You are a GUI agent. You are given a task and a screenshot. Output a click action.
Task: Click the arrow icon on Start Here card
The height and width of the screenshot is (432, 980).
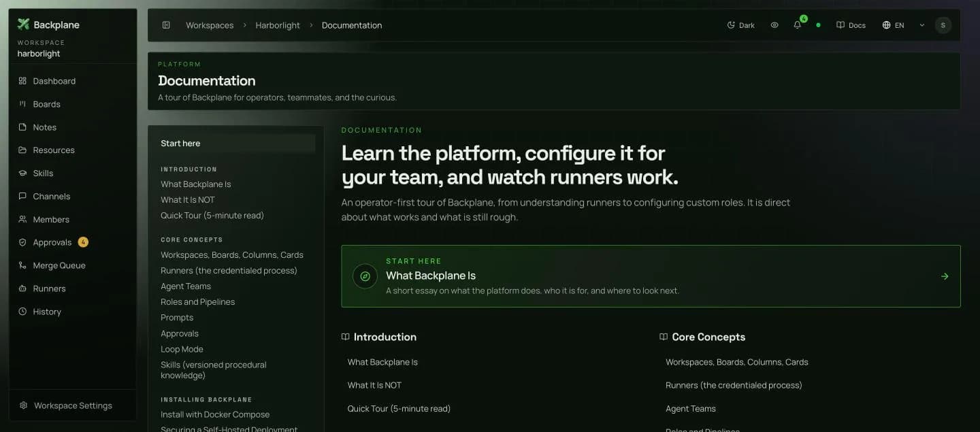coord(945,276)
